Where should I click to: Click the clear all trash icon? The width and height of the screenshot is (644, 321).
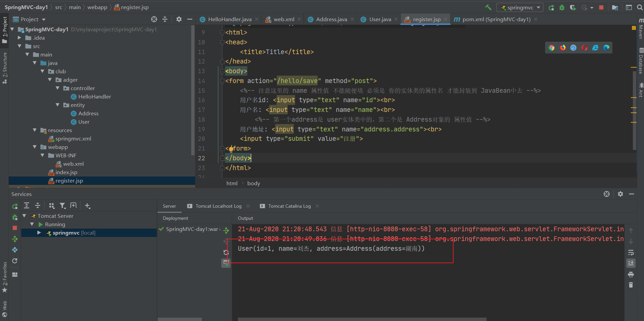click(x=631, y=285)
